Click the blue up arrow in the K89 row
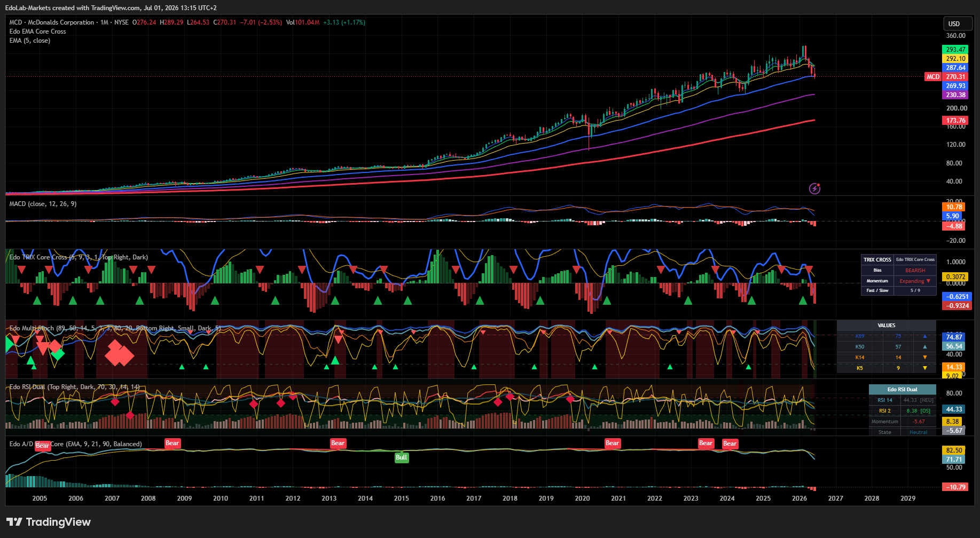980x538 pixels. (x=925, y=336)
